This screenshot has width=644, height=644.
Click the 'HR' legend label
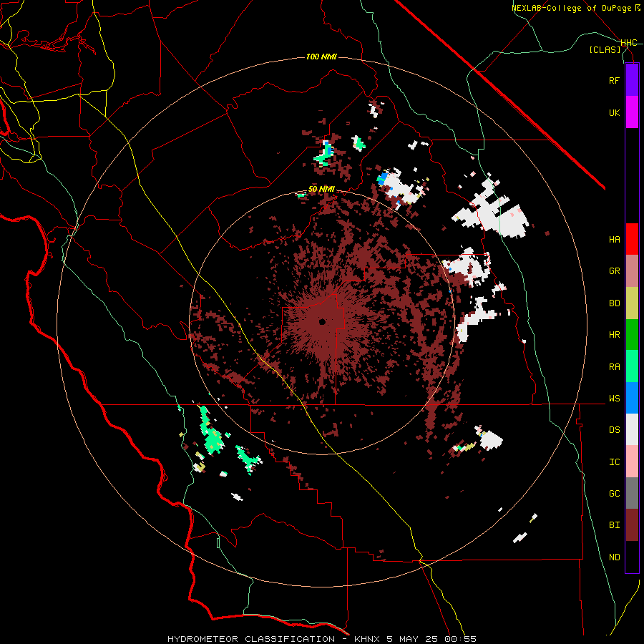614,335
